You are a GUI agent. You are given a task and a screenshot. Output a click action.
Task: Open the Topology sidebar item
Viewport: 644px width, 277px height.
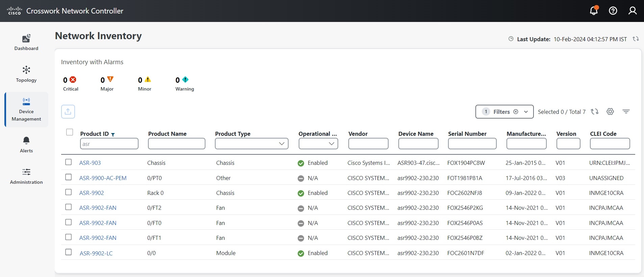[26, 74]
